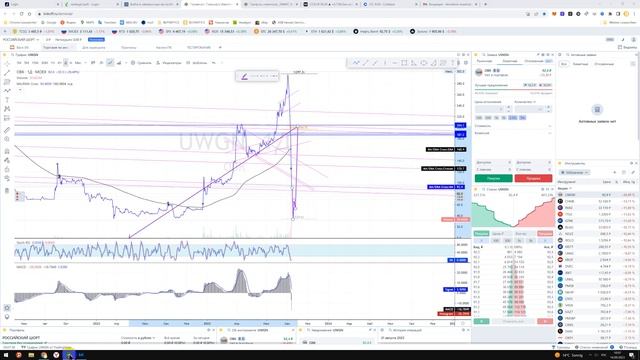640x360 pixels.
Task: Click the circle shape in floating drawing toolbar
Action: point(424,63)
